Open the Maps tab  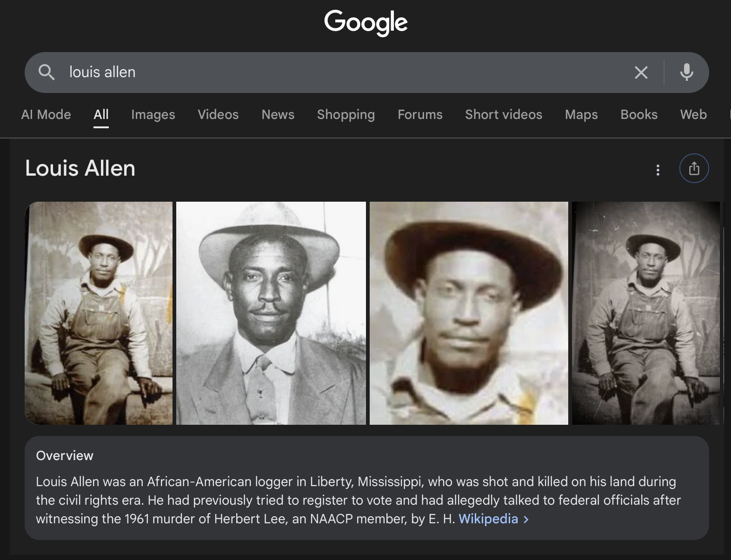click(581, 114)
